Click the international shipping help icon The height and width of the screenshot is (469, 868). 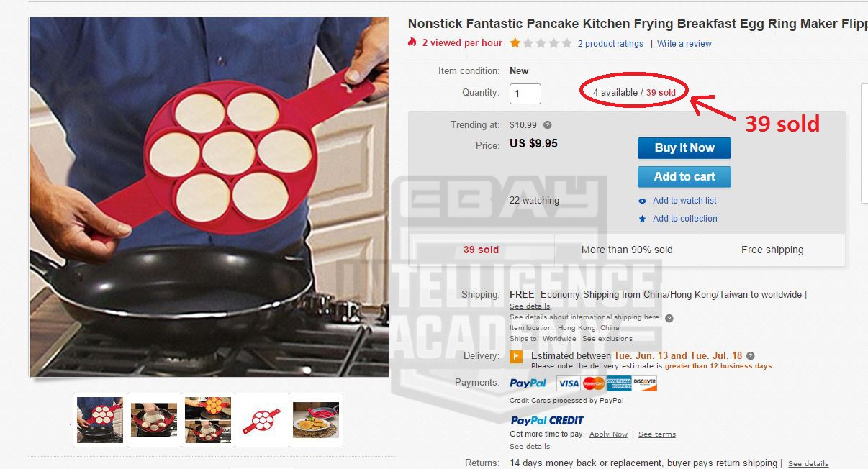tap(669, 318)
